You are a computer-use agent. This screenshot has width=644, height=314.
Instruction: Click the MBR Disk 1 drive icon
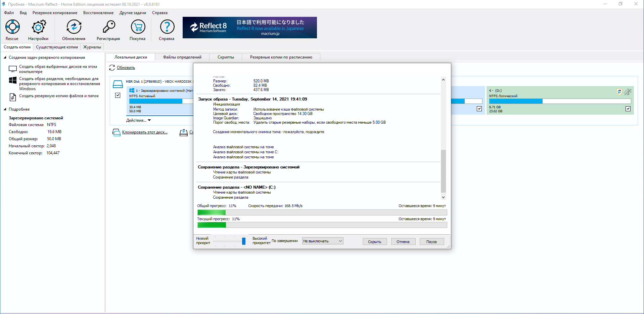pos(118,84)
